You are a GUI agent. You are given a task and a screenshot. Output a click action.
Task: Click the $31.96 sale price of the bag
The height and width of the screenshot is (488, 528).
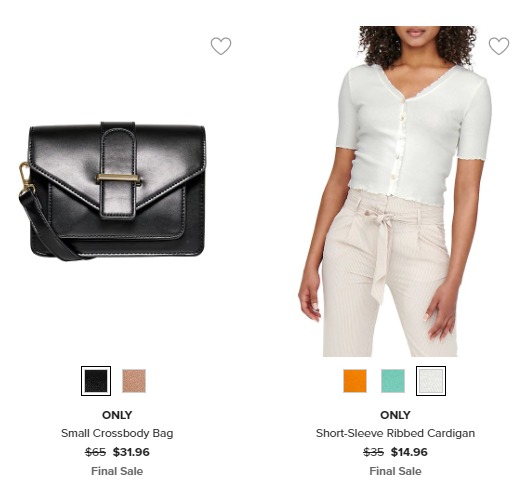tap(131, 452)
